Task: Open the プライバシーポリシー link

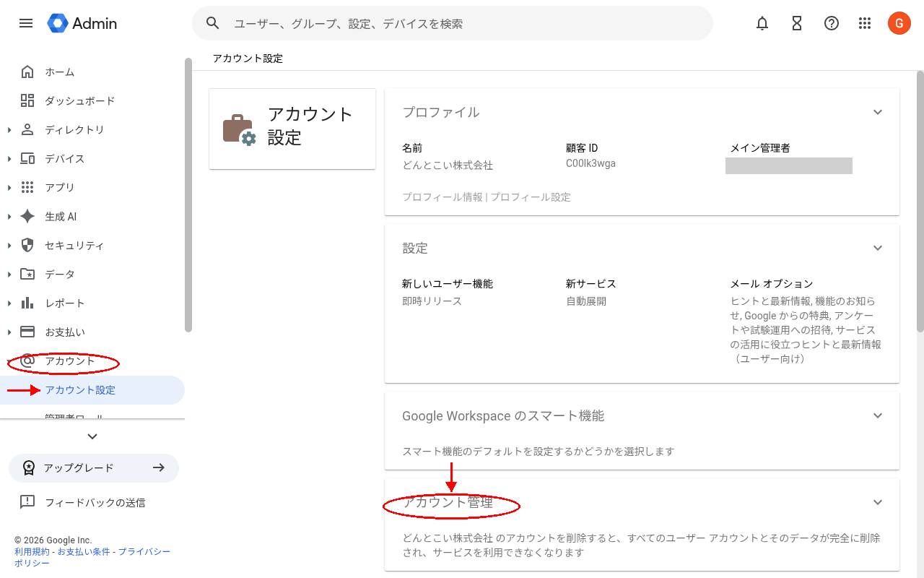Action: pyautogui.click(x=145, y=551)
